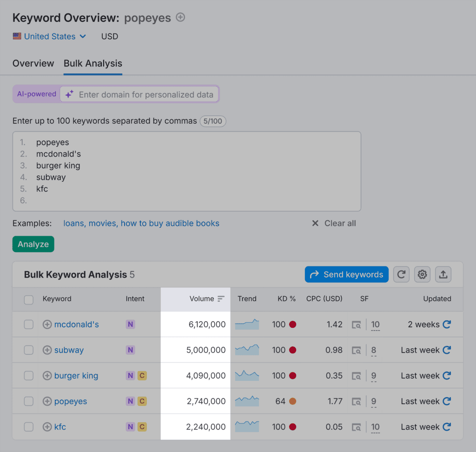Select the Bulk Analysis tab

pyautogui.click(x=93, y=63)
